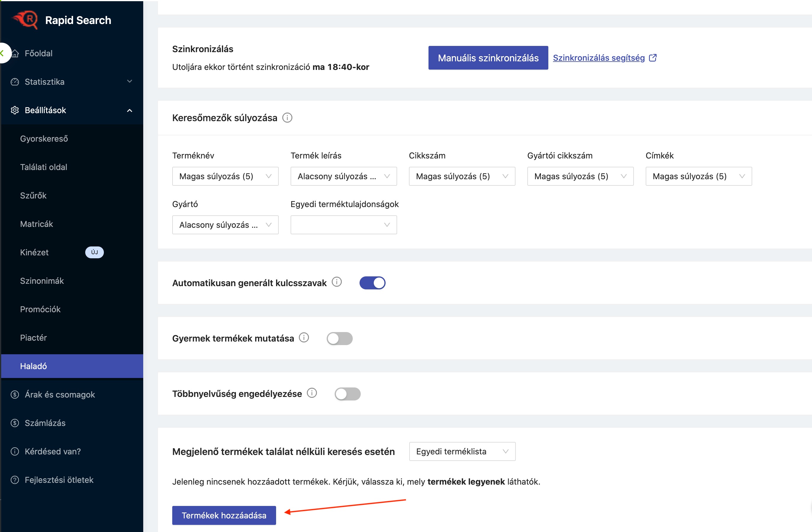This screenshot has width=812, height=532.
Task: Open Árak és csomagok in sidebar
Action: [60, 394]
